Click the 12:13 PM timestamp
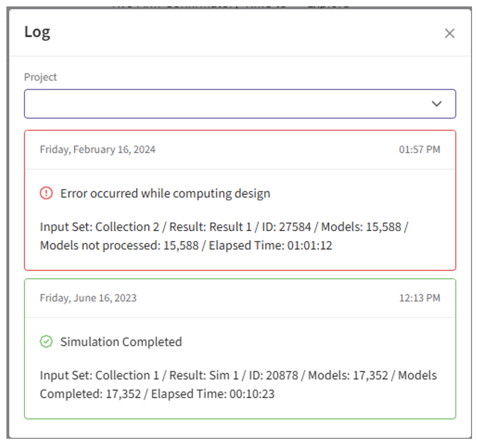Screen dimensions: 478x448 click(419, 298)
